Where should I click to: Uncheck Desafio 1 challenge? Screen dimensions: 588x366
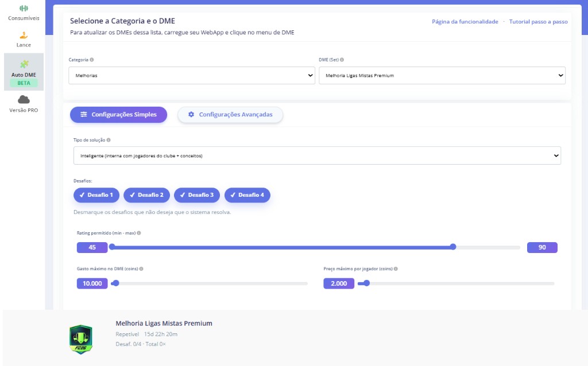point(96,195)
